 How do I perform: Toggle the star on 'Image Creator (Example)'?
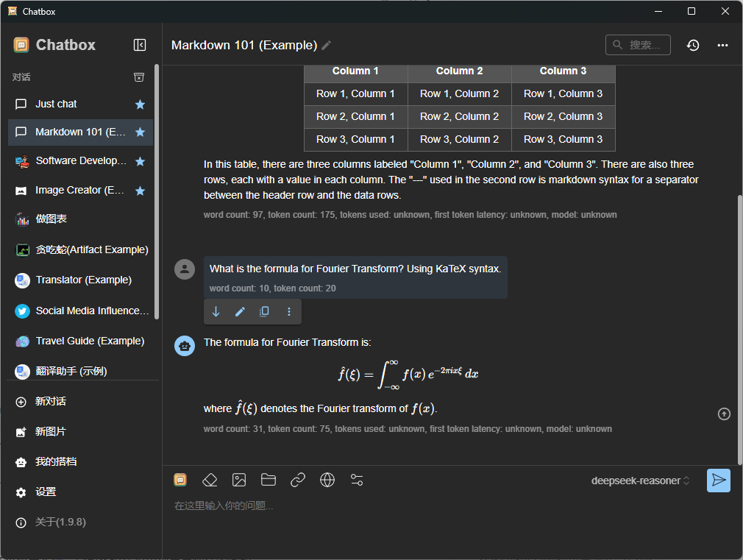[x=140, y=190]
